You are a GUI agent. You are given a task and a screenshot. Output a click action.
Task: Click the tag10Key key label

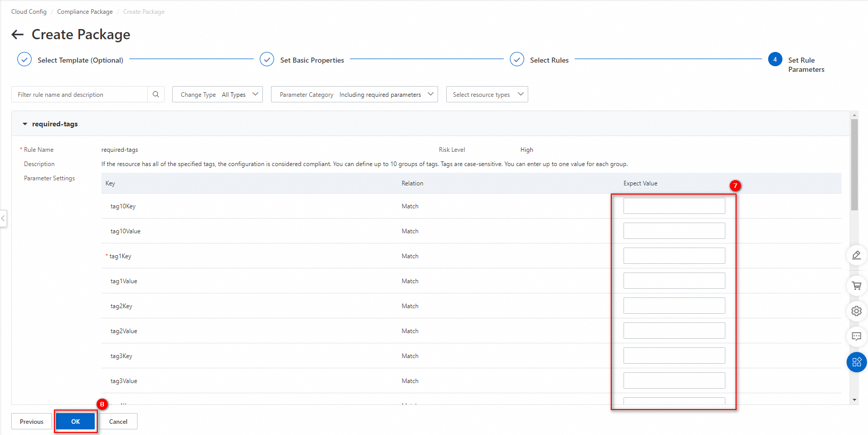123,206
